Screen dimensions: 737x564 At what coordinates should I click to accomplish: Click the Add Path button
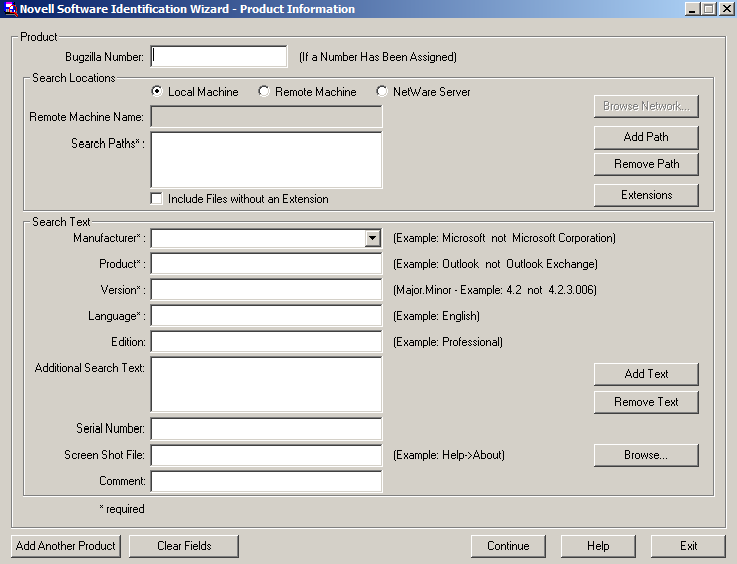tap(646, 137)
